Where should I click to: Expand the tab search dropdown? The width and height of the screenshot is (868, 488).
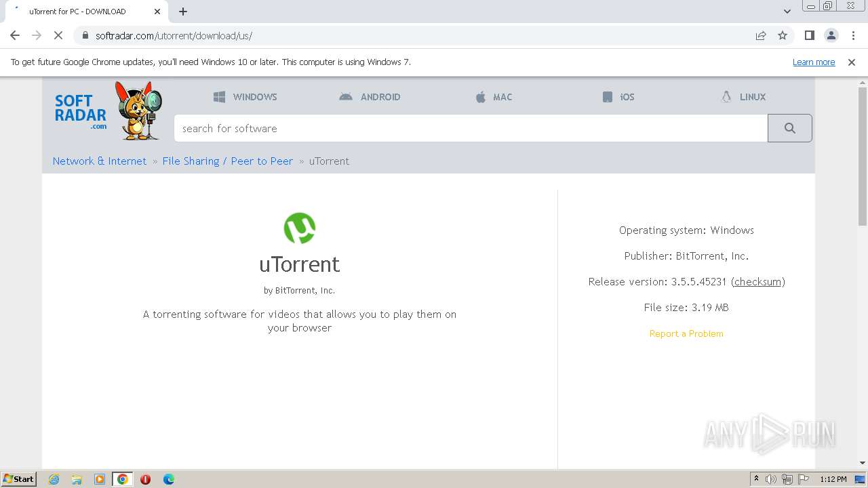pyautogui.click(x=787, y=12)
